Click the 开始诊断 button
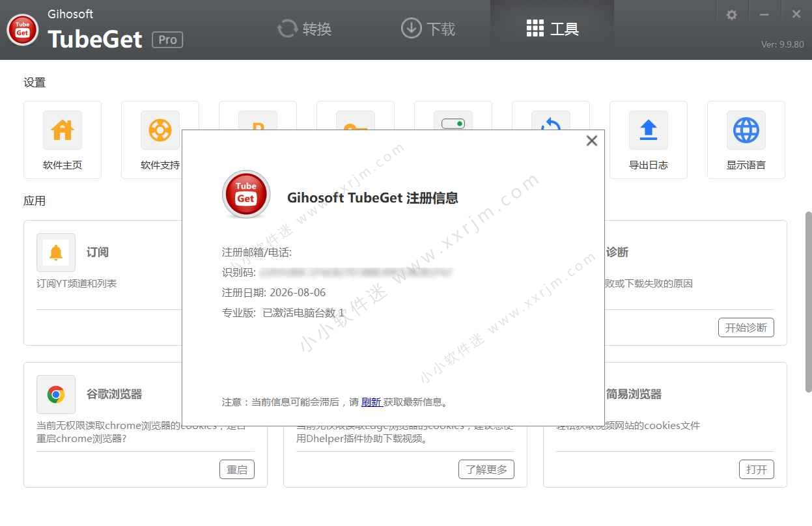812x526 pixels. (x=746, y=327)
